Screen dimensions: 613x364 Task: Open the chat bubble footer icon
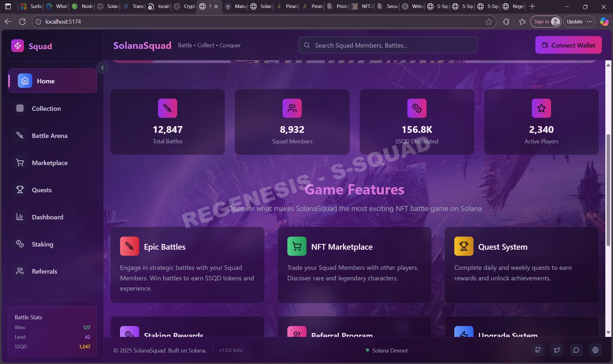[x=576, y=350]
